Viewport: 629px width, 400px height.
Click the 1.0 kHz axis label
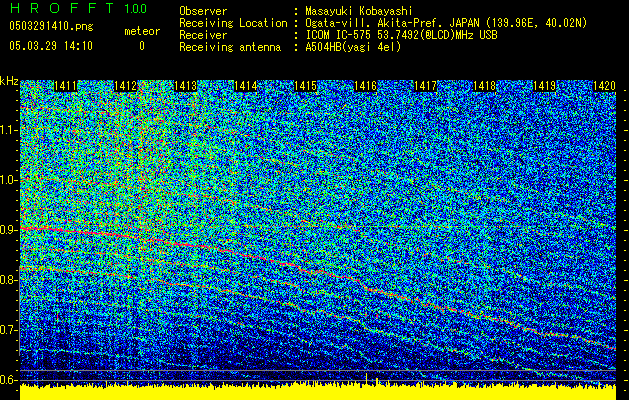coord(9,180)
